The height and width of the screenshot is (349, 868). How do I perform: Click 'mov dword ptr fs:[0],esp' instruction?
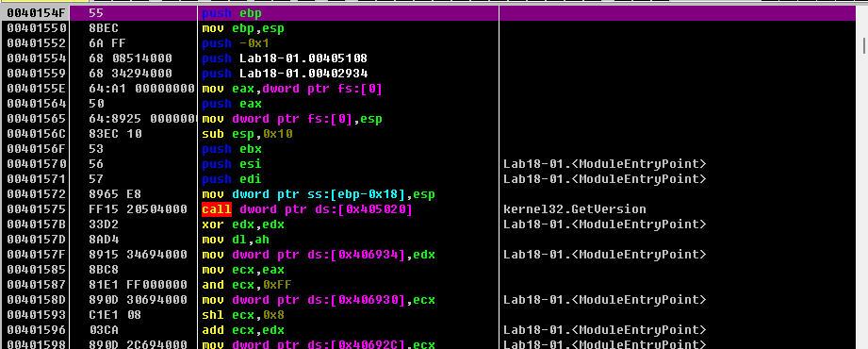coord(292,119)
